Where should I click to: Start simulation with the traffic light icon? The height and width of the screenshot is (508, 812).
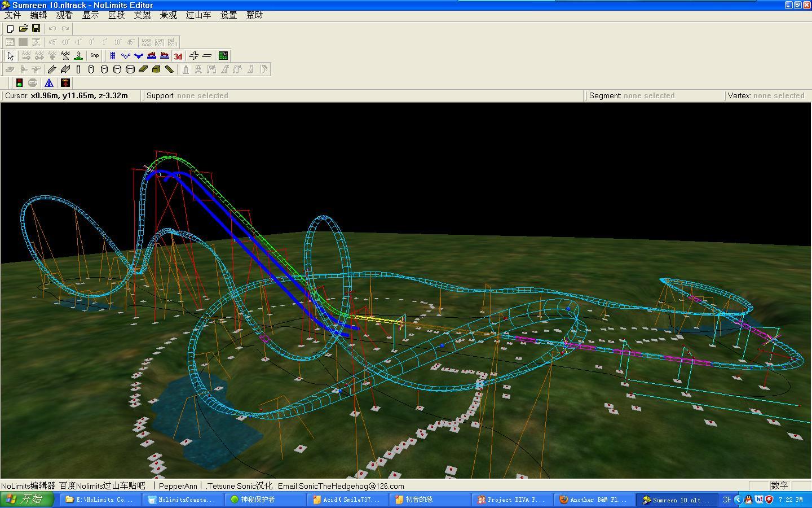coord(19,83)
